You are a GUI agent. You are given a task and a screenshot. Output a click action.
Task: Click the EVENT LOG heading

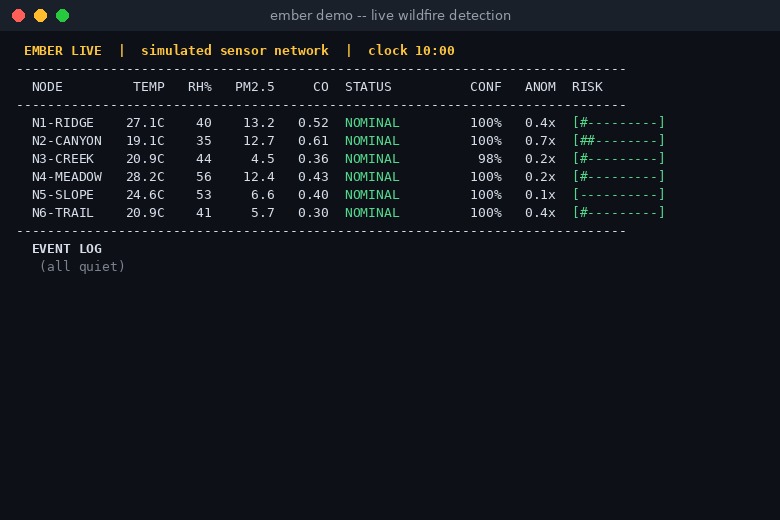tap(67, 249)
